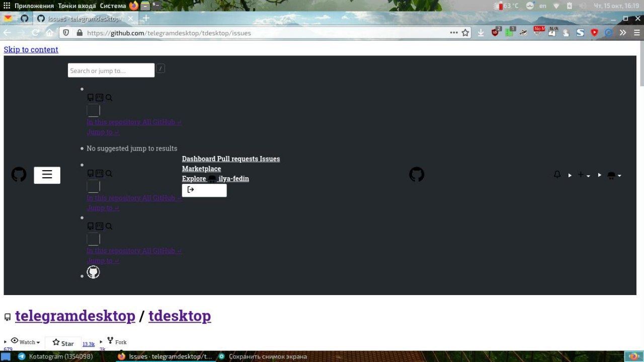The image size is (644, 362).
Task: Click No suggested jump to results text
Action: point(132,149)
